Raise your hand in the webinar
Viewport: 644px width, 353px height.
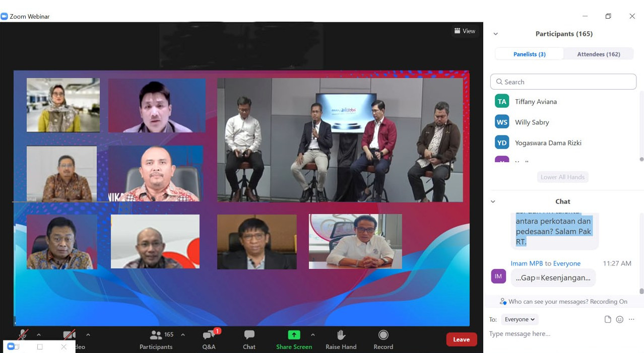pos(341,340)
